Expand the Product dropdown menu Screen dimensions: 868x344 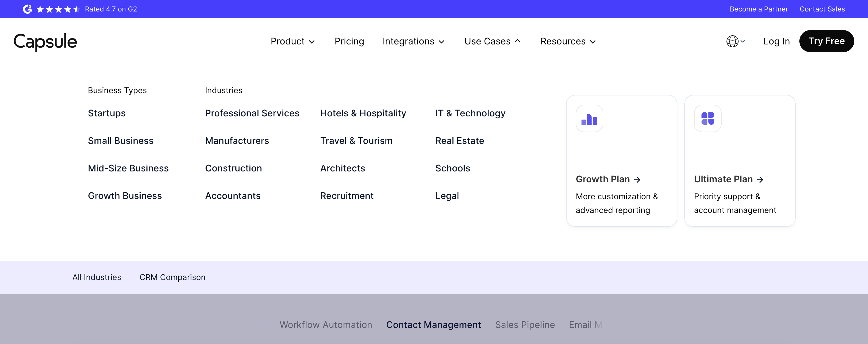pyautogui.click(x=292, y=41)
